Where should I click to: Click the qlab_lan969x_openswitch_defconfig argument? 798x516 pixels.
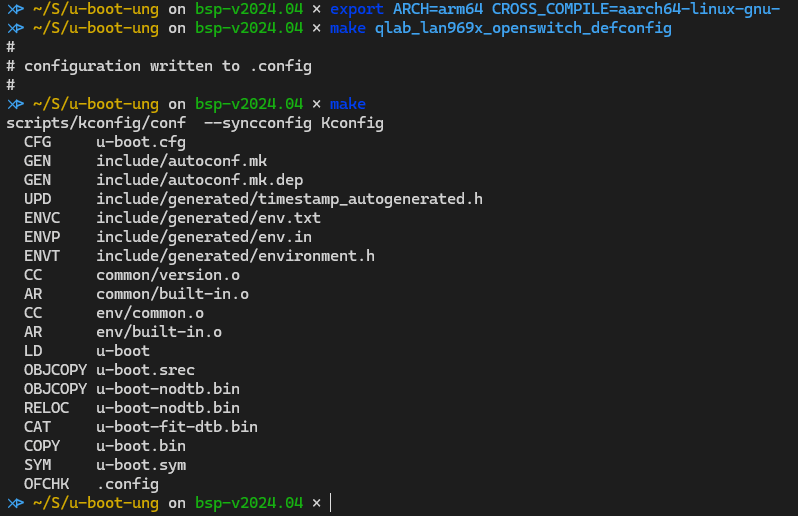[523, 28]
